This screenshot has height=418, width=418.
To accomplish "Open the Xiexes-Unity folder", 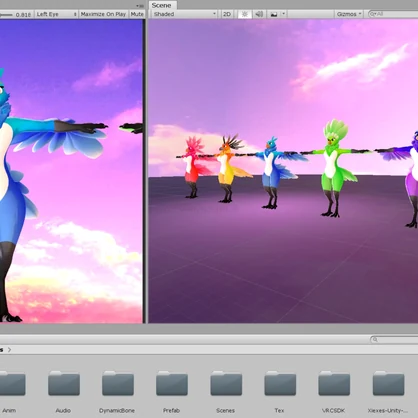I will [388, 383].
